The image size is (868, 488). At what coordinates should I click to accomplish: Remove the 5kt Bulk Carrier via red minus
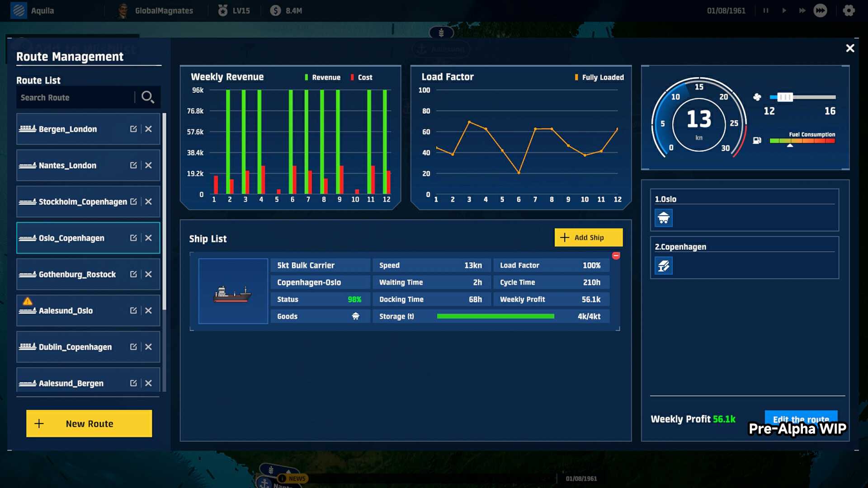point(616,255)
